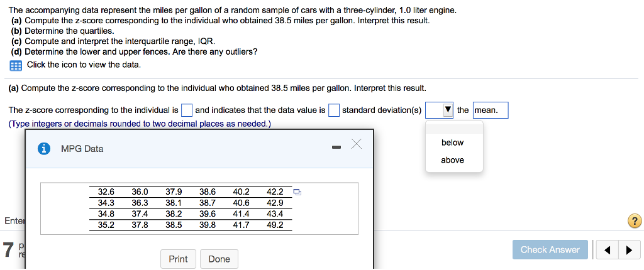Click the z-score answer input box
The image size is (644, 270).
click(187, 111)
